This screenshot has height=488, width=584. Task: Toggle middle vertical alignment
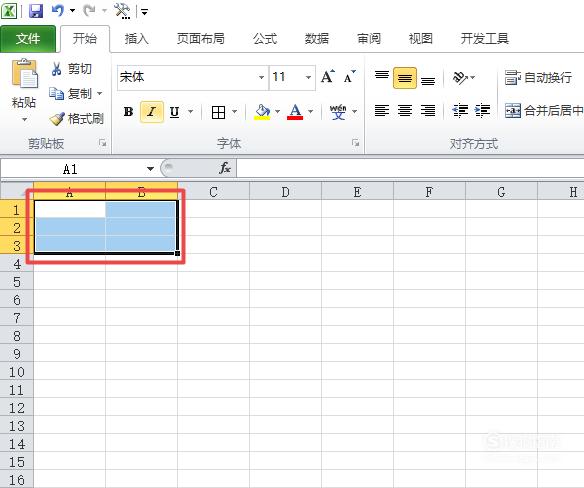[405, 78]
